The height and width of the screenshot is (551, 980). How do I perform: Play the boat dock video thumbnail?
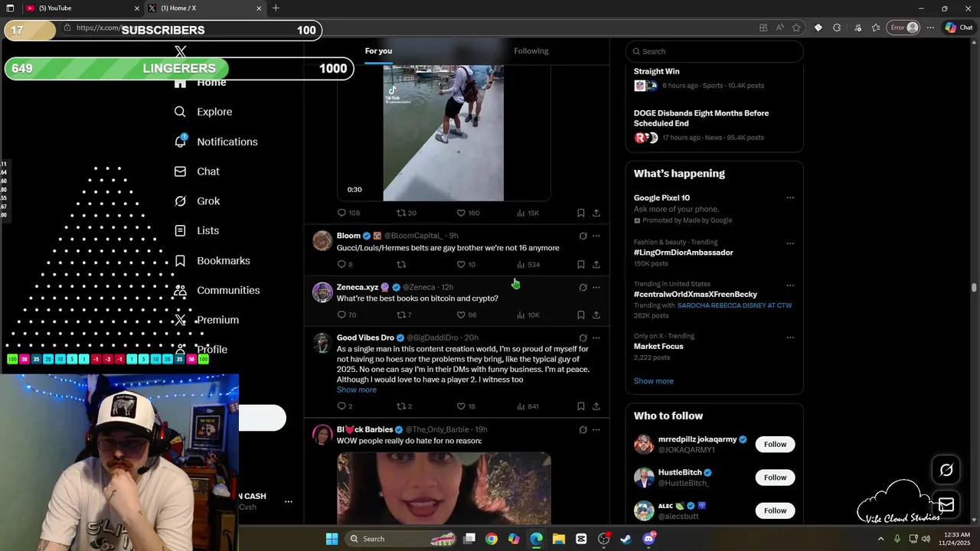tap(443, 132)
